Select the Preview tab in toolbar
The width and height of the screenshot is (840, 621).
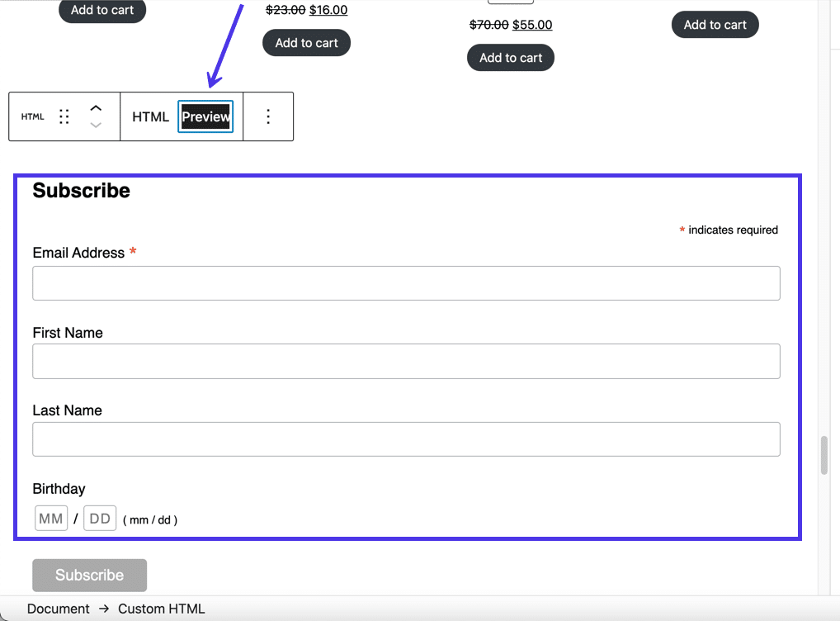[x=205, y=116]
